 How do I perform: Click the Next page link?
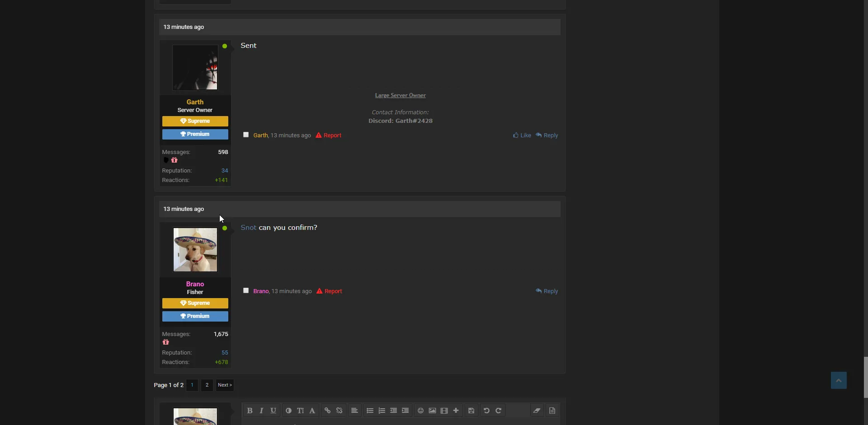225,385
